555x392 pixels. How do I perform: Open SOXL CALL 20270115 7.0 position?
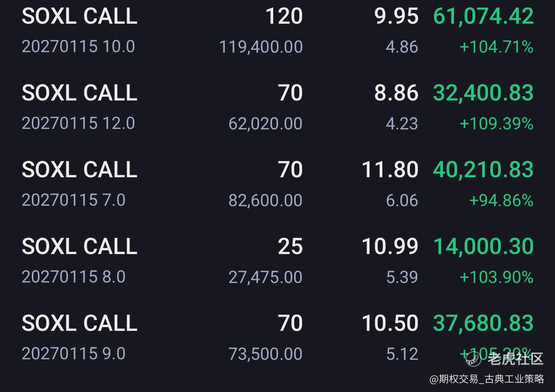pos(277,184)
